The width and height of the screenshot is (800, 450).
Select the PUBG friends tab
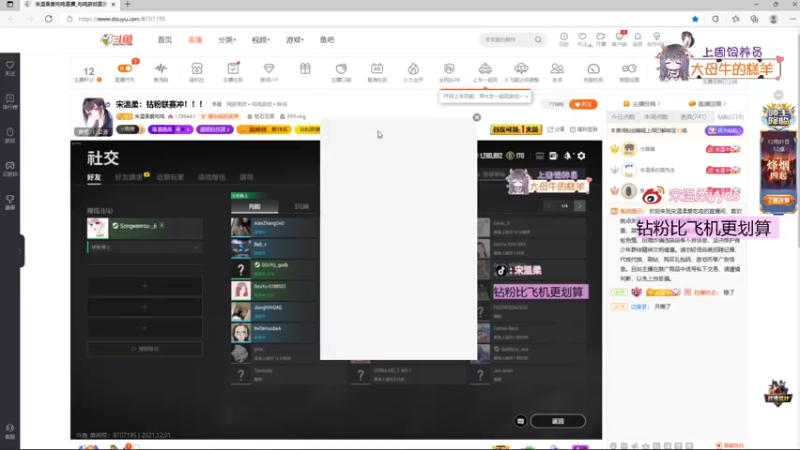(255, 207)
